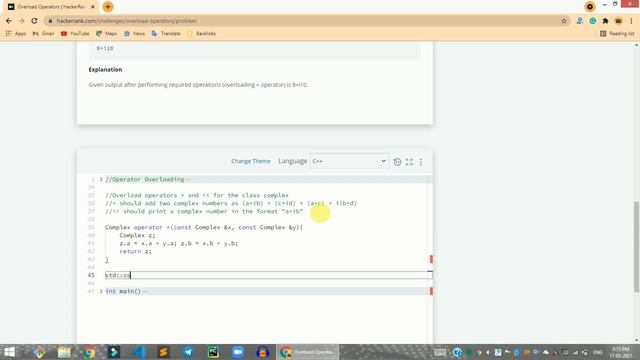
Task: Click the taskbar clock and date
Action: (x=621, y=352)
